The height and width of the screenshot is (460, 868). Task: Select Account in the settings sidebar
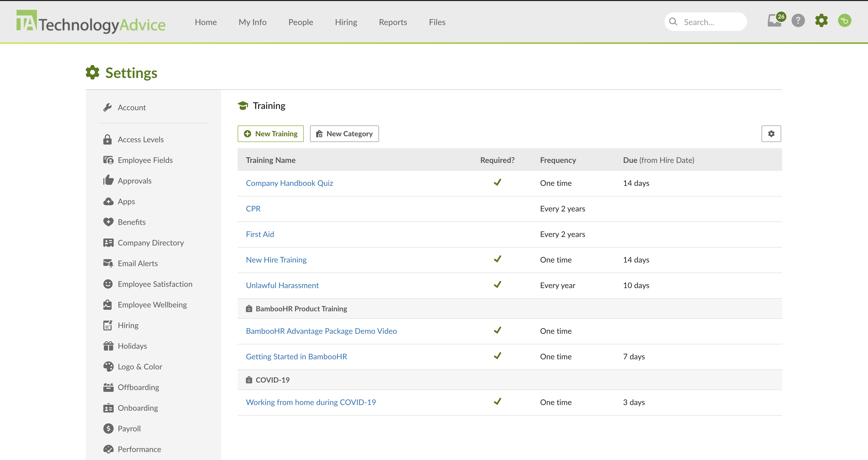click(131, 107)
